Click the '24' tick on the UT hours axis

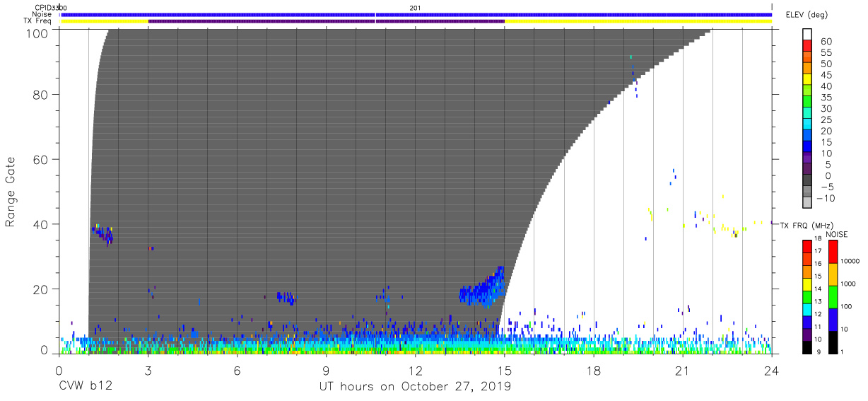771,371
